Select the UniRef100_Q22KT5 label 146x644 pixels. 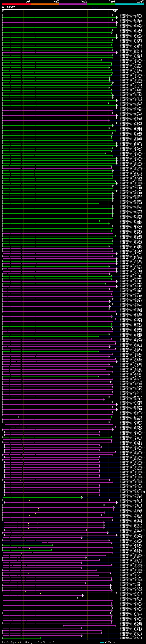click(x=131, y=597)
